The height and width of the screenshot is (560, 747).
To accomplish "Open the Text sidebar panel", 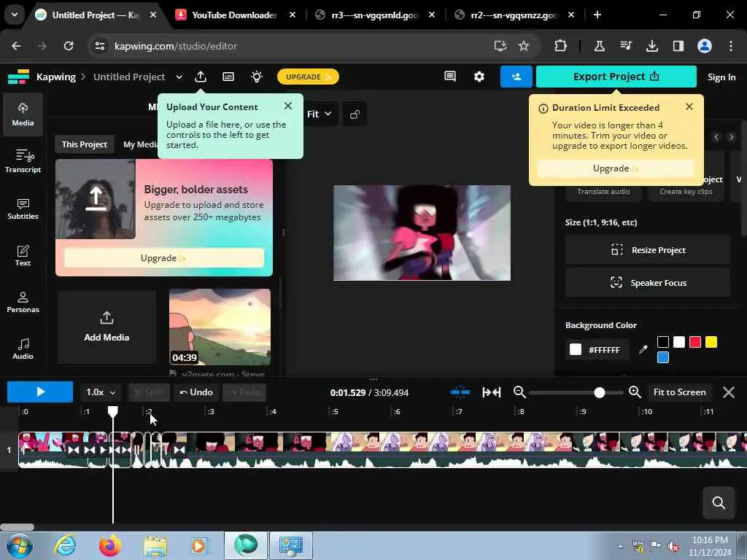I will pos(23,255).
